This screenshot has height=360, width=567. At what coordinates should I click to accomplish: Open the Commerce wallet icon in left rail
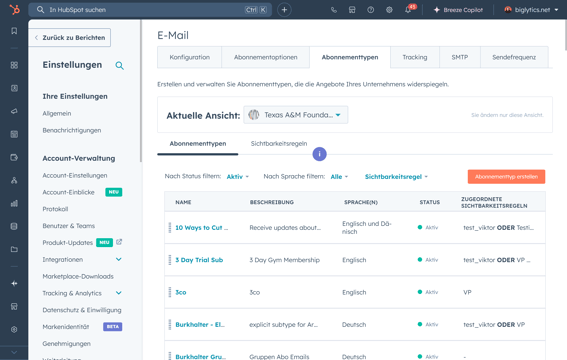coord(14,158)
